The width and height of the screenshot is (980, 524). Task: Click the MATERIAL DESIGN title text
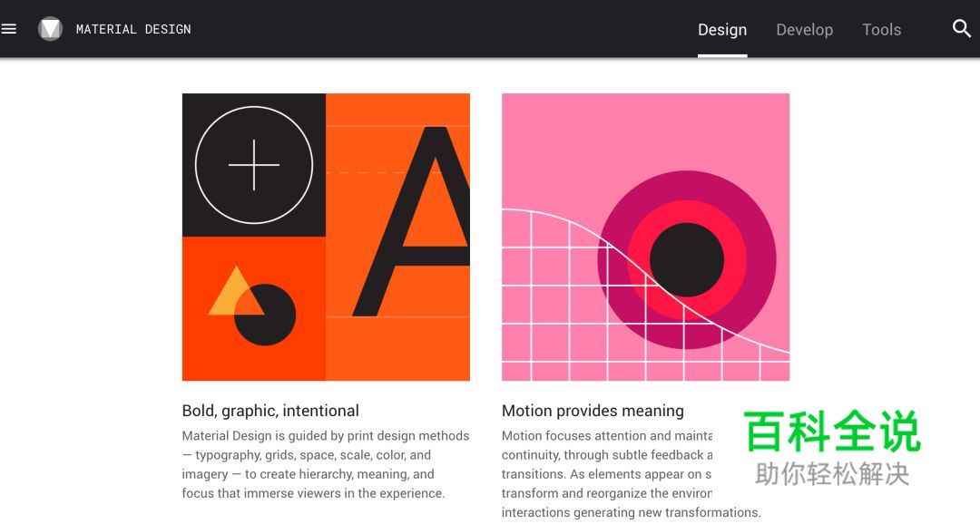coord(133,29)
